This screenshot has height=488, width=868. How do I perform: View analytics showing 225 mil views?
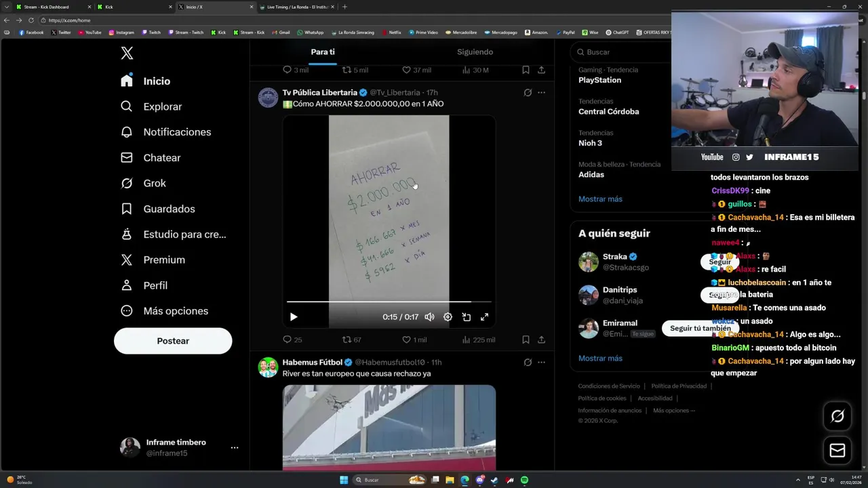[x=478, y=340]
